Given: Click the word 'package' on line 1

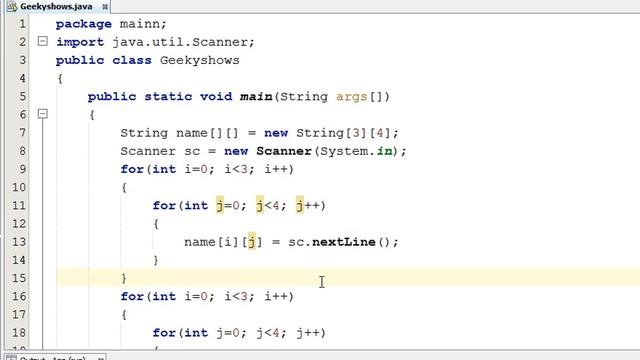Looking at the screenshot, I should [x=84, y=24].
